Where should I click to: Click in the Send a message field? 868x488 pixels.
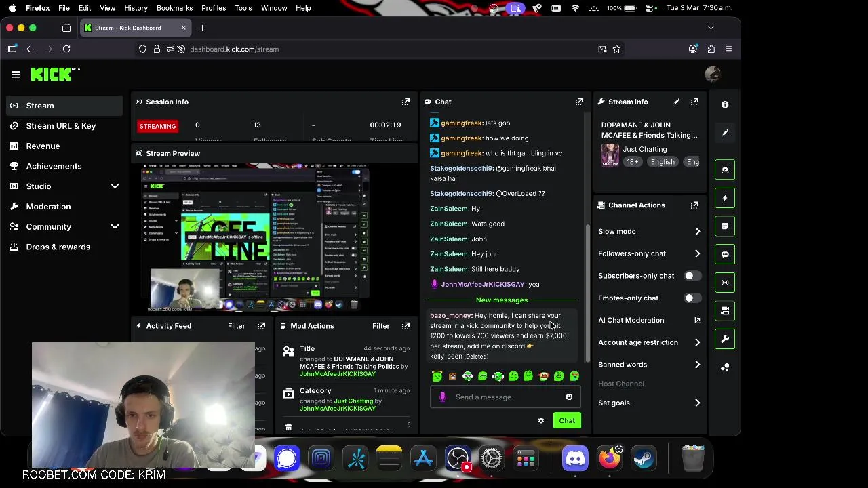[505, 397]
